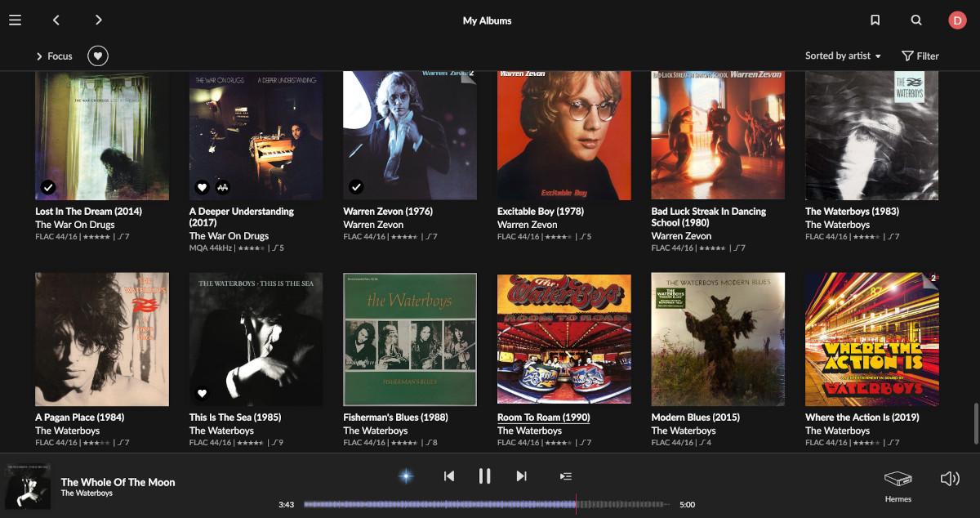Select the Hermes audio zone icon
Screen dimensions: 980x518
click(898, 479)
